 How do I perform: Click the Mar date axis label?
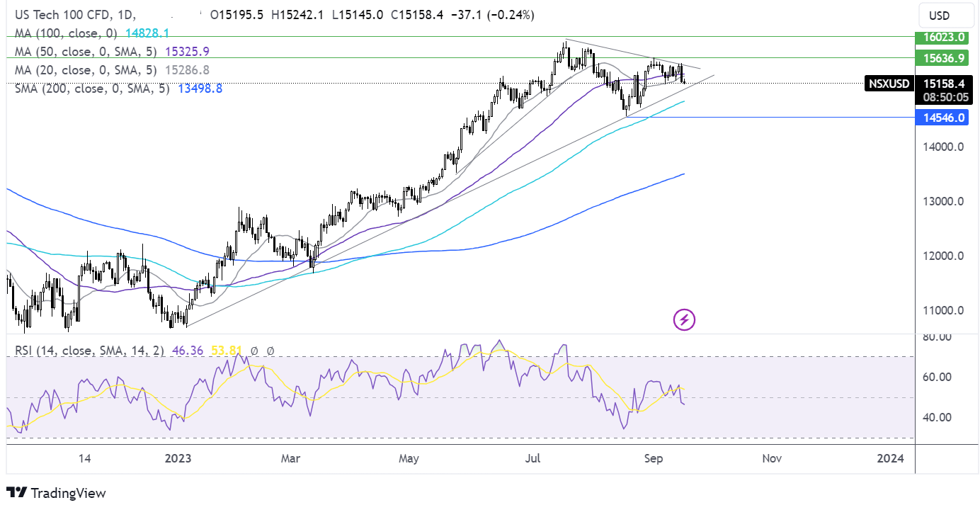[290, 459]
